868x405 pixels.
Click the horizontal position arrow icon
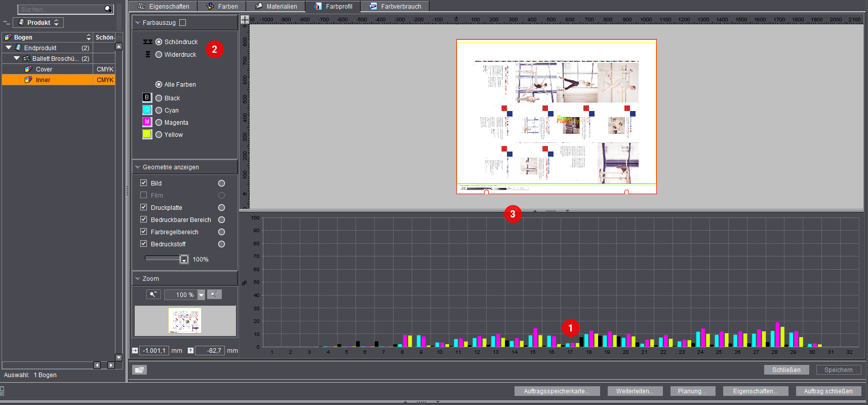(135, 350)
